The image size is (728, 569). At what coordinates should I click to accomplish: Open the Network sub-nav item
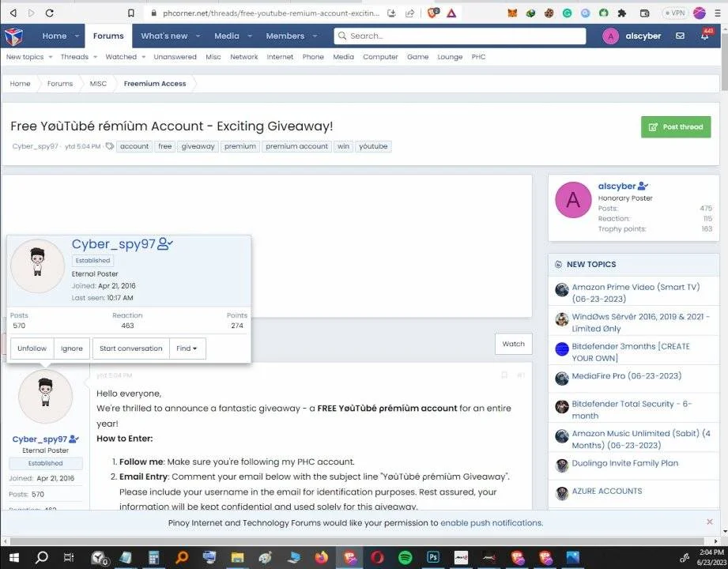pos(243,57)
